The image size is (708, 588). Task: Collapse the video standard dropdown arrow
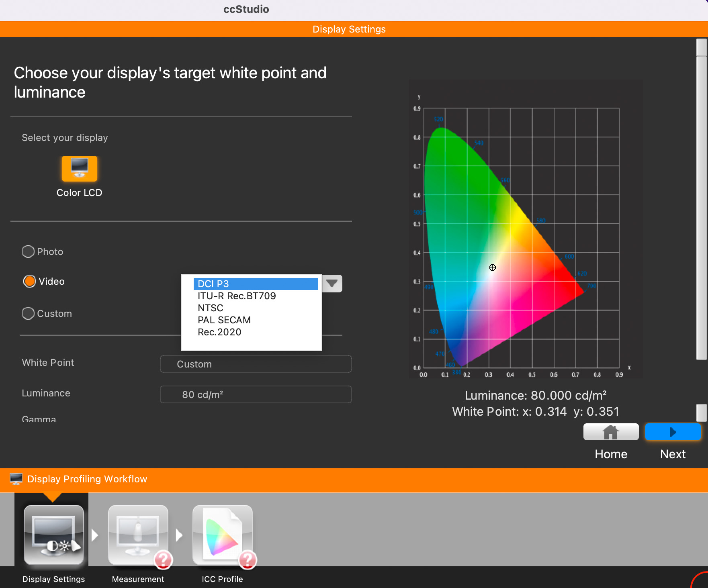point(332,284)
